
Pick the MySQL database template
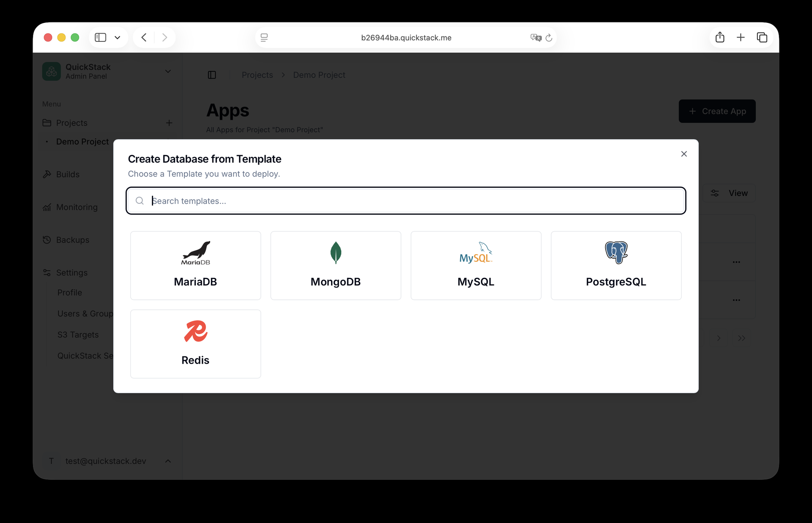click(476, 266)
